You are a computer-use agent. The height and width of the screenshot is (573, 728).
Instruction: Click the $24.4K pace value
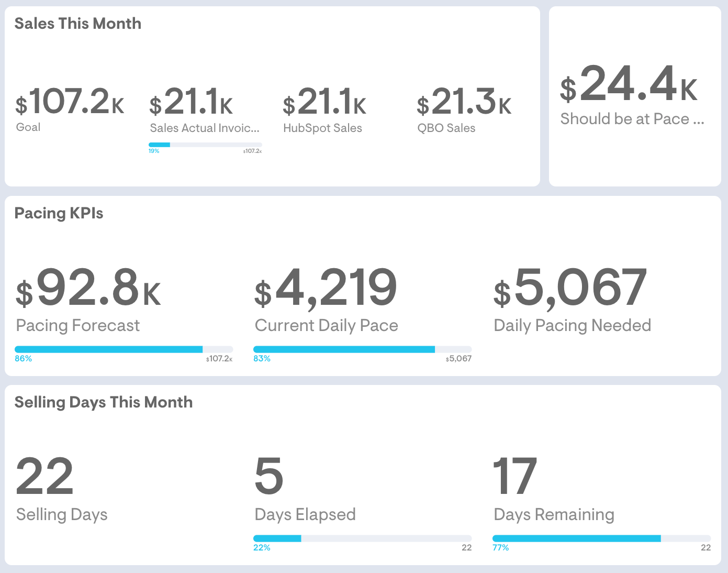[629, 84]
